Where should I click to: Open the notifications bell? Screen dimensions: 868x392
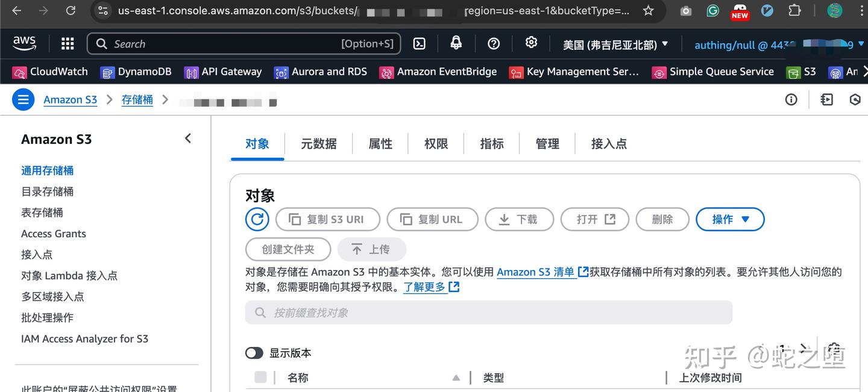[x=455, y=43]
